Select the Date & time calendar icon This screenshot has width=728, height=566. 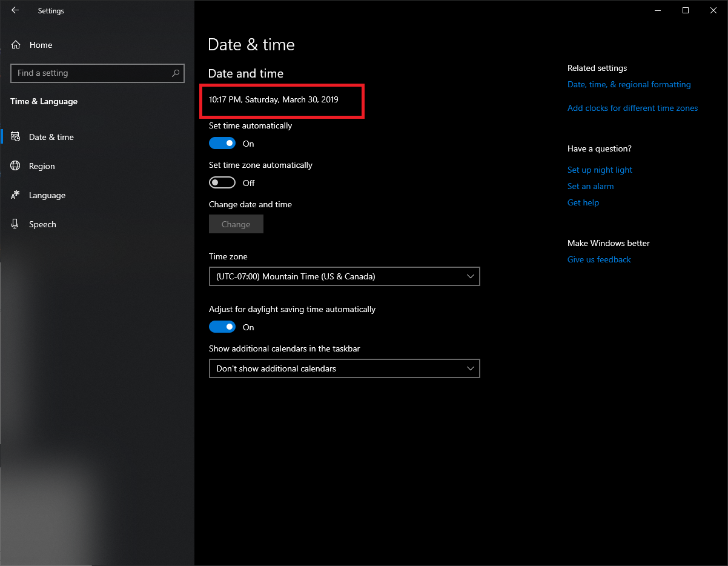click(16, 137)
